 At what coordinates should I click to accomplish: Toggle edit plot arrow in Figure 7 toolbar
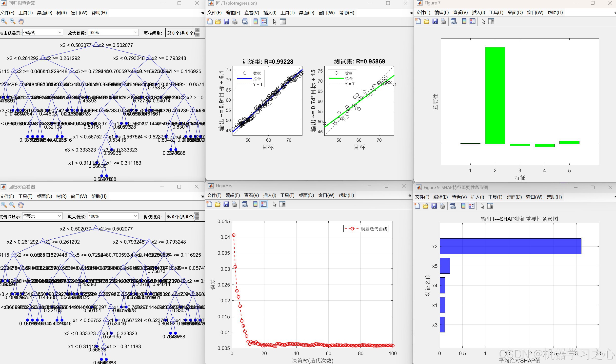point(483,21)
